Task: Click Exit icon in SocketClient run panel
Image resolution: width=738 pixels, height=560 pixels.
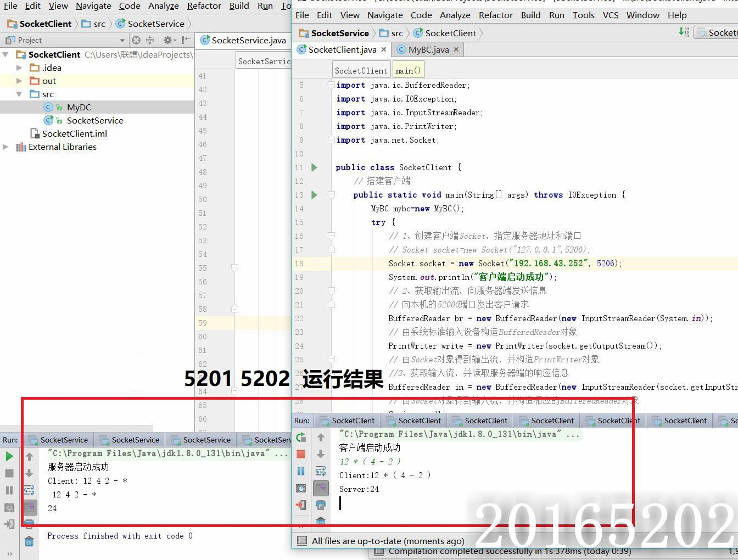Action: click(301, 505)
